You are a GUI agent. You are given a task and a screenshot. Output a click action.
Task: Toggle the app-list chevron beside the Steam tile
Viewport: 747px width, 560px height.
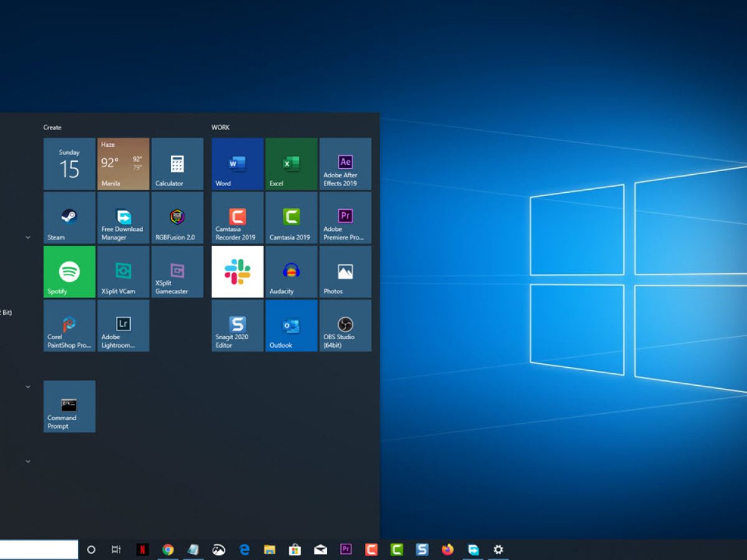28,237
